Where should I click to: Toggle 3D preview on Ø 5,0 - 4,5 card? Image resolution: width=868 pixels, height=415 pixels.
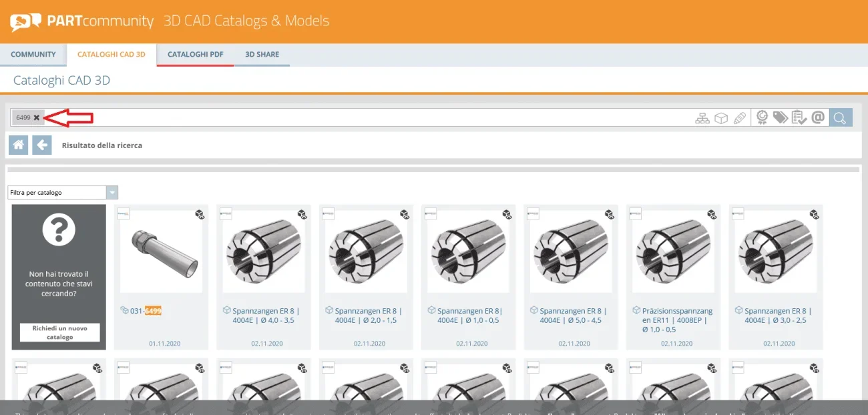(610, 214)
